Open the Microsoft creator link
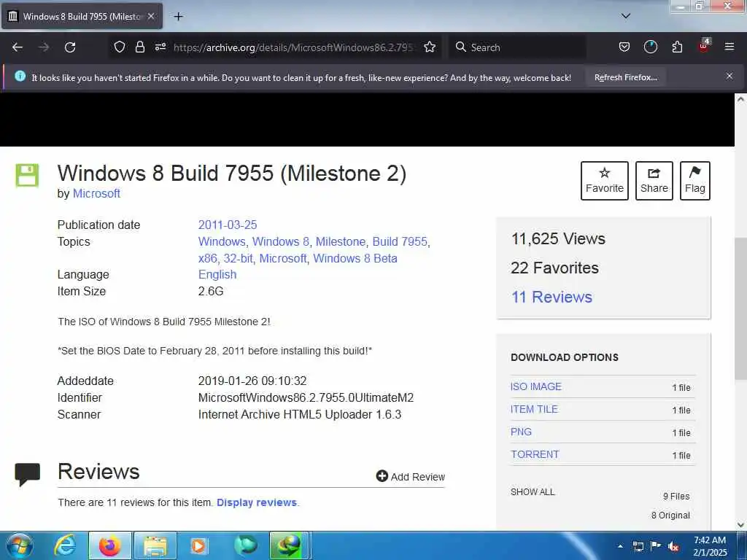 pyautogui.click(x=96, y=194)
